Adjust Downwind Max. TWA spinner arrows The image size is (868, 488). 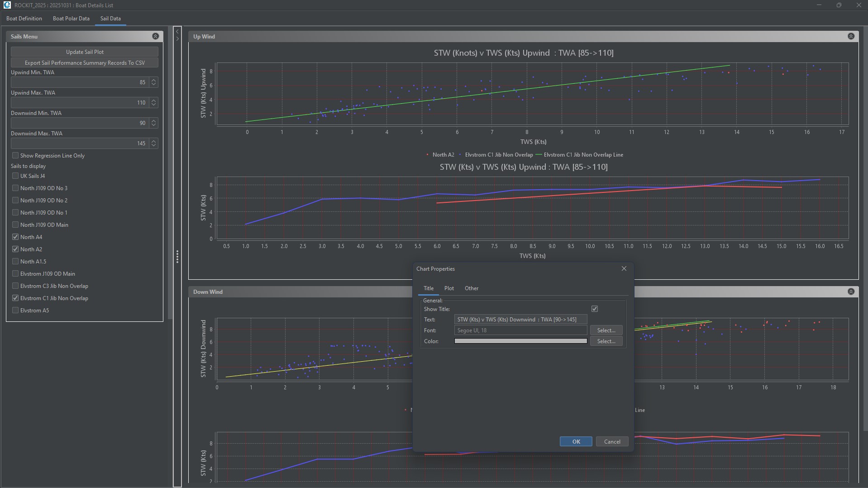click(154, 143)
